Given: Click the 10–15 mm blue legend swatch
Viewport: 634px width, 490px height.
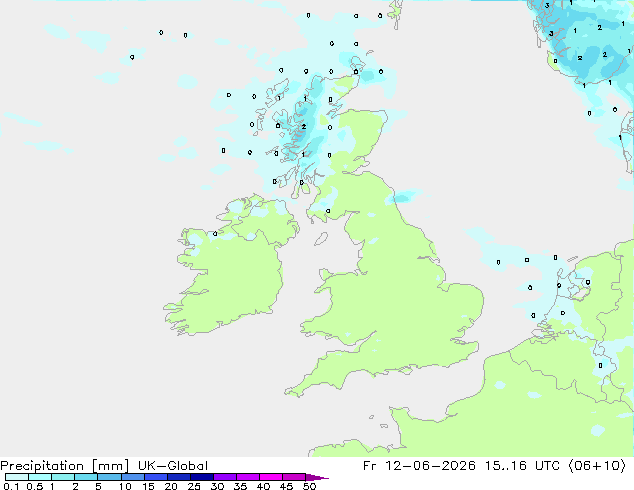Looking at the screenshot, I should point(132,477).
